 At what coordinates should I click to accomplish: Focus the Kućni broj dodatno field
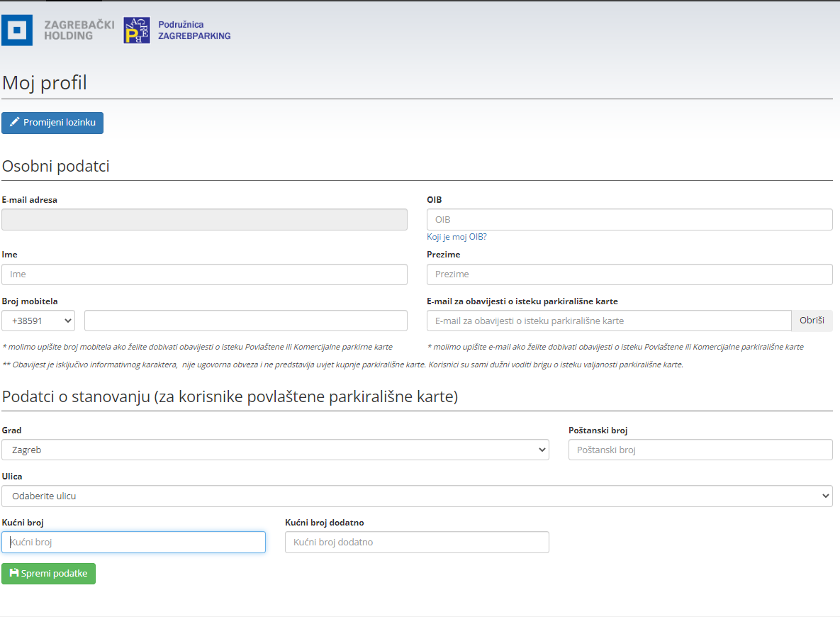click(417, 543)
